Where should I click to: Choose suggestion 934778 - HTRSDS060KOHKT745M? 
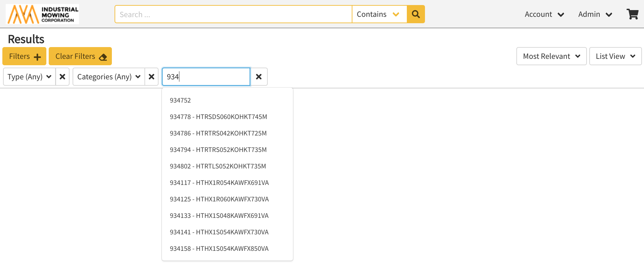[218, 117]
